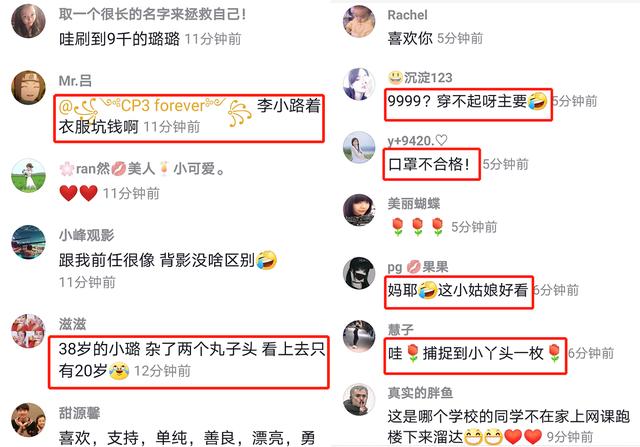The width and height of the screenshot is (640, 447).
Task: Tap the three rose emojis comment
Action: point(417,227)
